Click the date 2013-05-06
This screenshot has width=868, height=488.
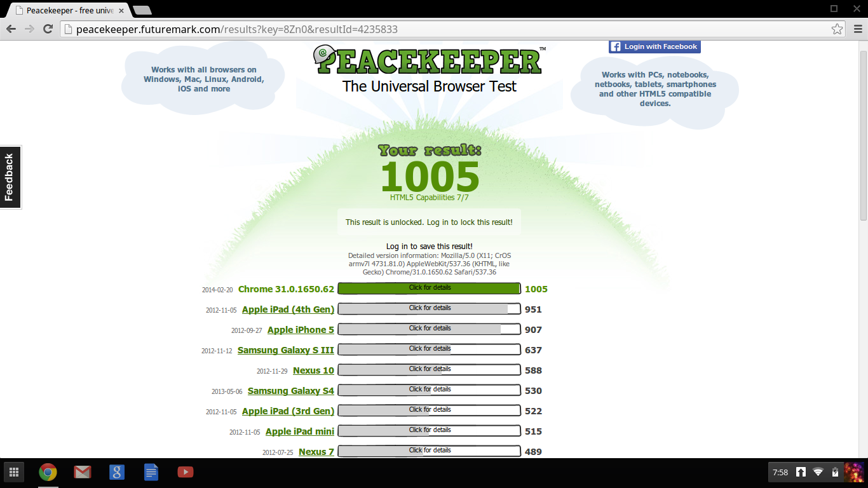[x=227, y=391]
